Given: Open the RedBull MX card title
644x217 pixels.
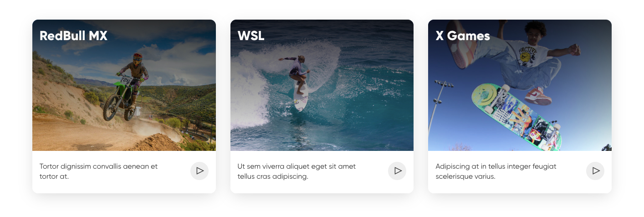Looking at the screenshot, I should (73, 36).
